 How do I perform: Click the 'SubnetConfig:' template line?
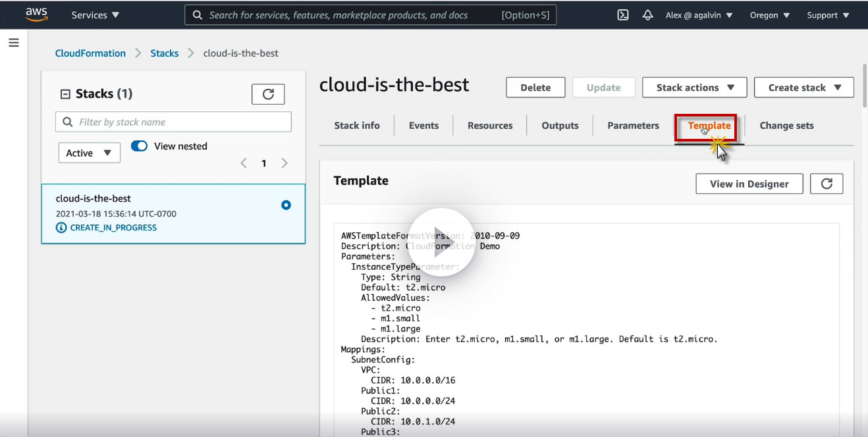(383, 360)
